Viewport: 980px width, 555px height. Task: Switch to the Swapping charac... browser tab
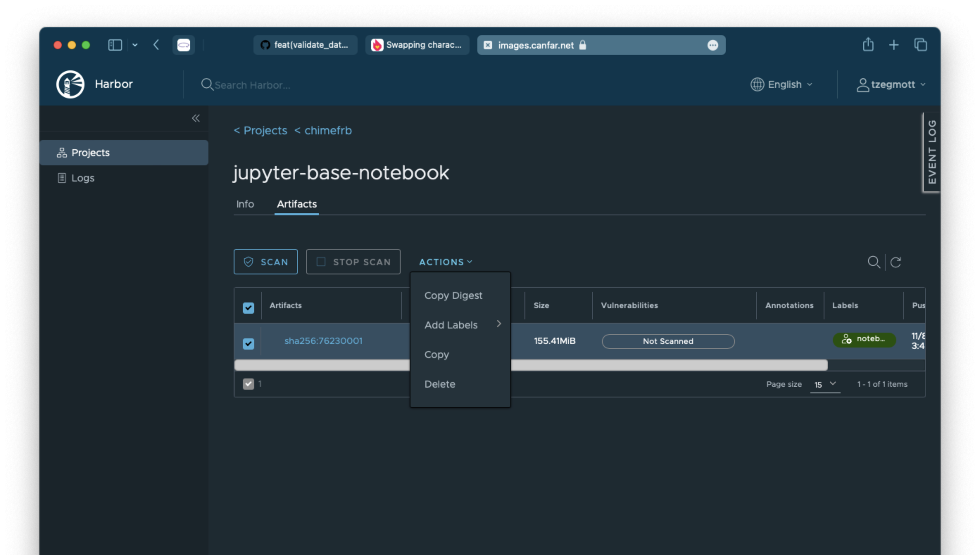pyautogui.click(x=417, y=45)
